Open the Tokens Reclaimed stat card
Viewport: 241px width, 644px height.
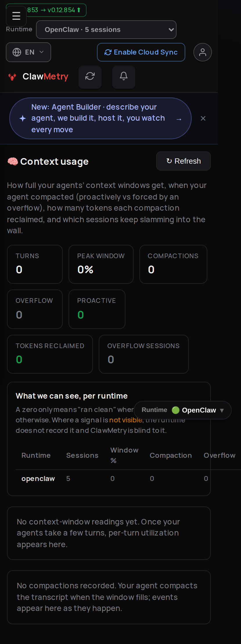point(50,354)
